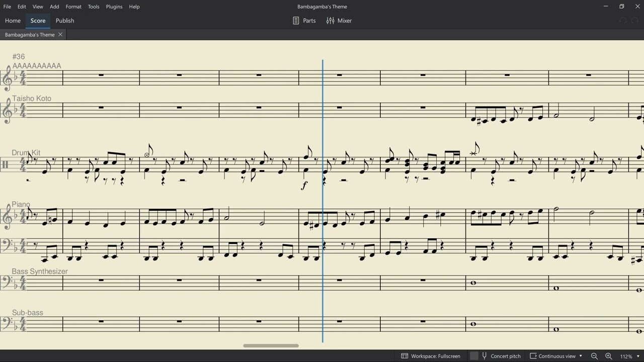
Task: Open the View menu
Action: 38,7
